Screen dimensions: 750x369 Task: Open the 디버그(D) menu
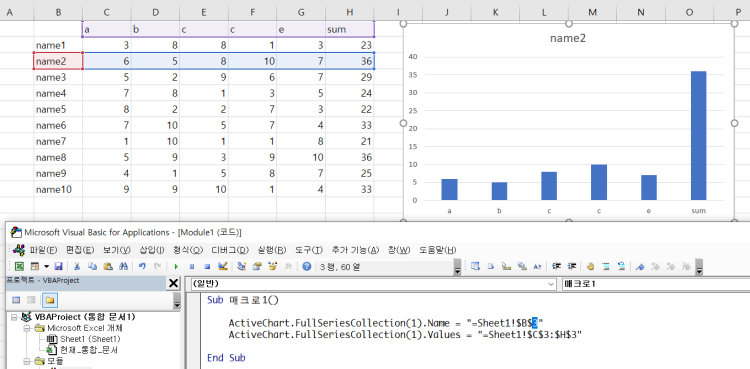point(230,250)
